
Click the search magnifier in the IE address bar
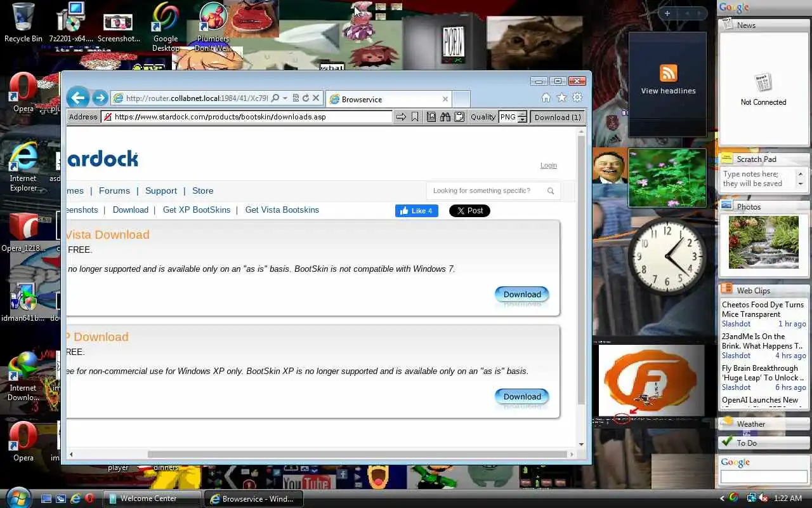pos(275,98)
